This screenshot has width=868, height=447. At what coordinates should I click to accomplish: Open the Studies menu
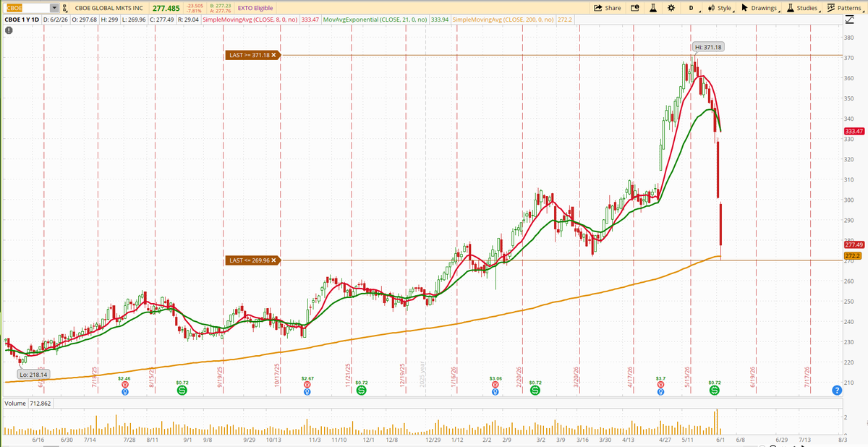[x=803, y=8]
